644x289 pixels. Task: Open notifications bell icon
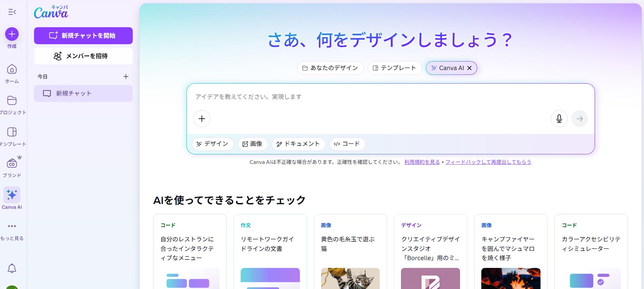[12, 268]
